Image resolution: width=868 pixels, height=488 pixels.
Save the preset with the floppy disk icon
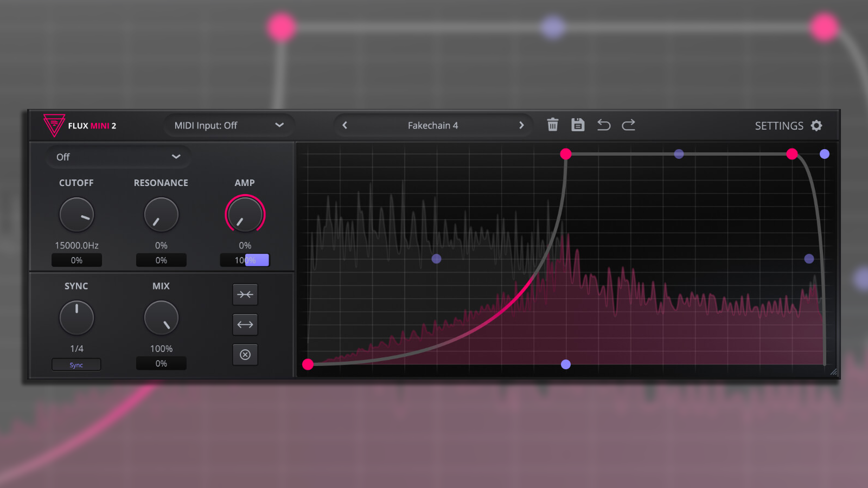pyautogui.click(x=578, y=125)
